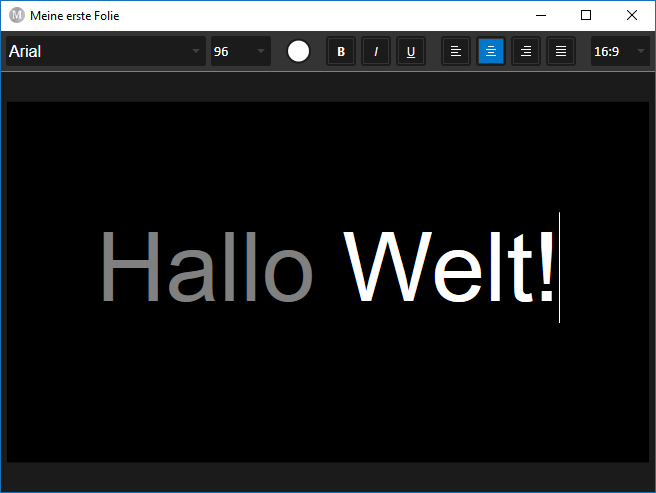656x493 pixels.
Task: Toggle italic text style
Action: 376,51
